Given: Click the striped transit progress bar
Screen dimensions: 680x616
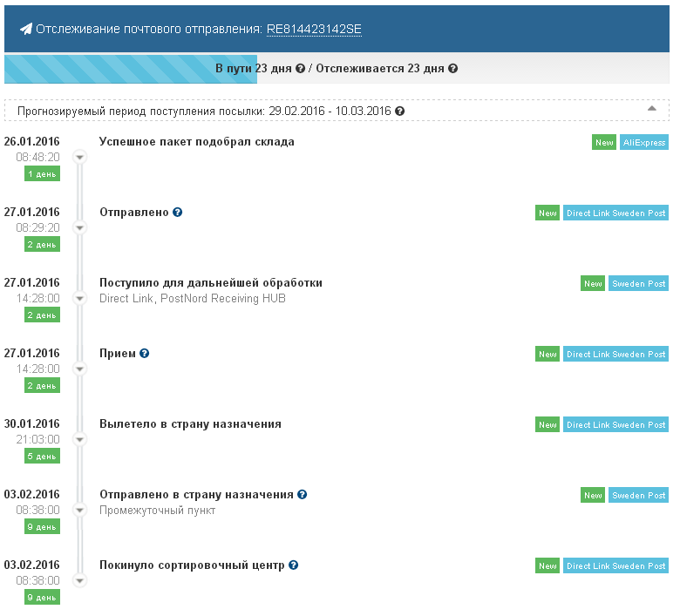Looking at the screenshot, I should (x=131, y=69).
